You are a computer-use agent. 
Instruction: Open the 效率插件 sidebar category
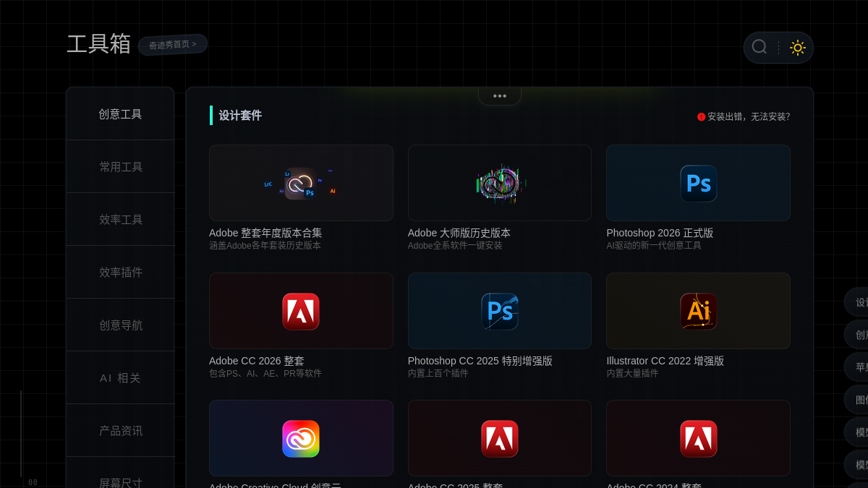120,273
